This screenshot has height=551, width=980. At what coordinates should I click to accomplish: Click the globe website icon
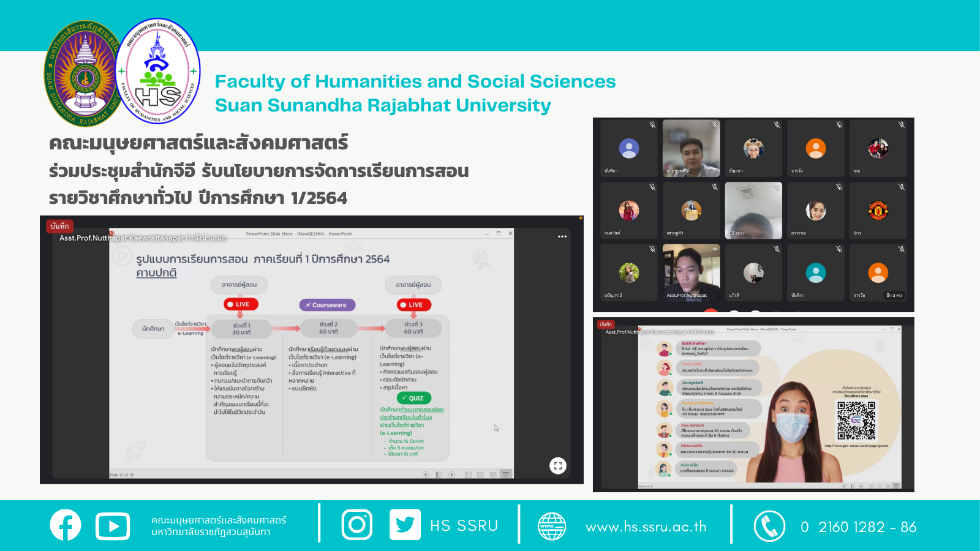pyautogui.click(x=551, y=527)
